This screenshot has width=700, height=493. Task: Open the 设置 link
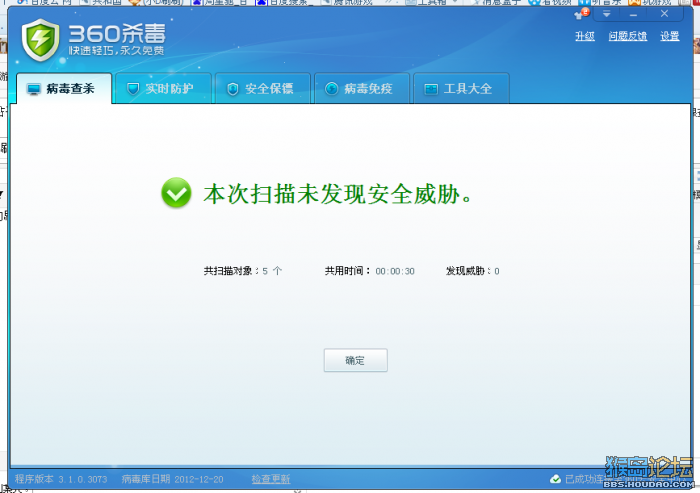pyautogui.click(x=670, y=36)
